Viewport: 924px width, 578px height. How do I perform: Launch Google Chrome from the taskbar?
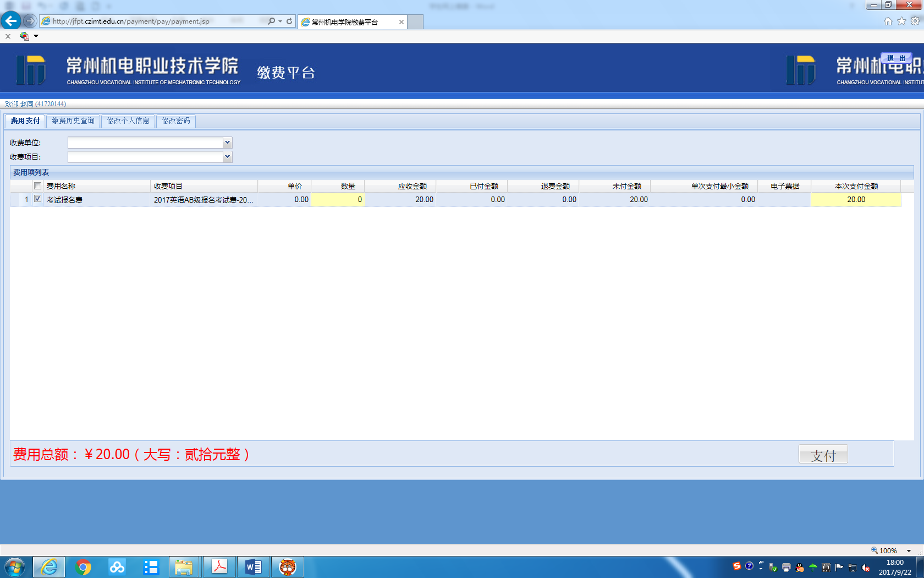tap(83, 567)
